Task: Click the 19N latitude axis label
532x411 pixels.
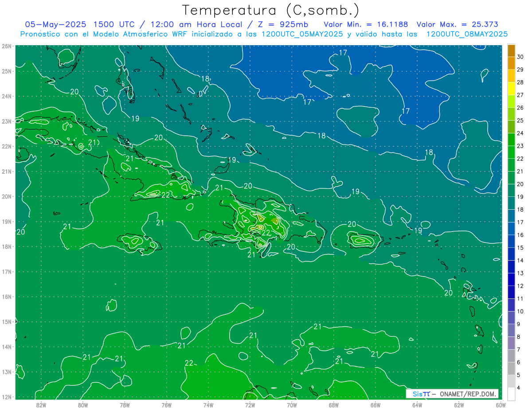Action: pos(6,221)
